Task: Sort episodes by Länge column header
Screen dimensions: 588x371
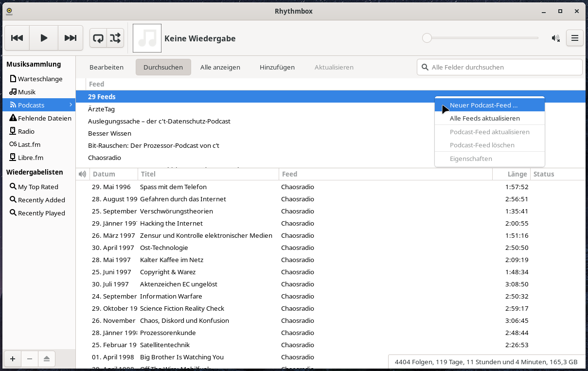Action: click(x=517, y=174)
